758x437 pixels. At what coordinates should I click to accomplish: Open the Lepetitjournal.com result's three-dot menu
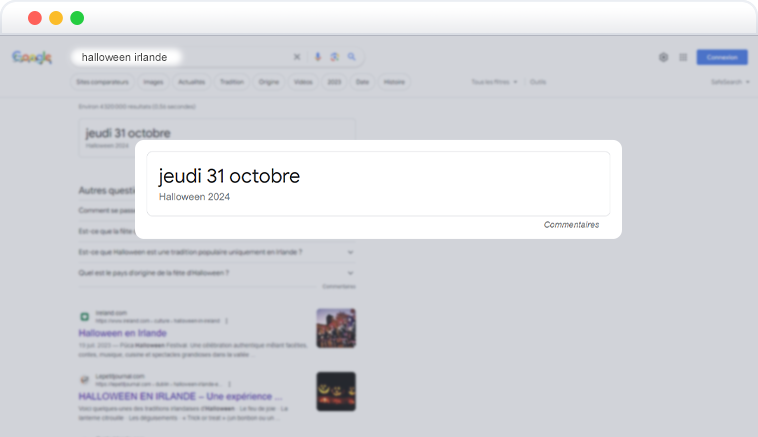pyautogui.click(x=229, y=384)
